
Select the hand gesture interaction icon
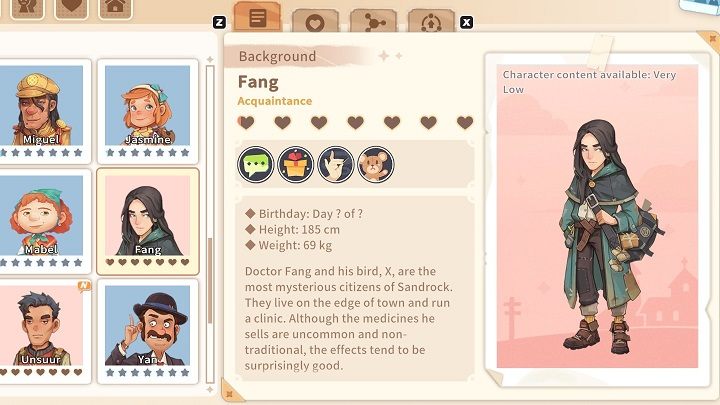click(336, 164)
